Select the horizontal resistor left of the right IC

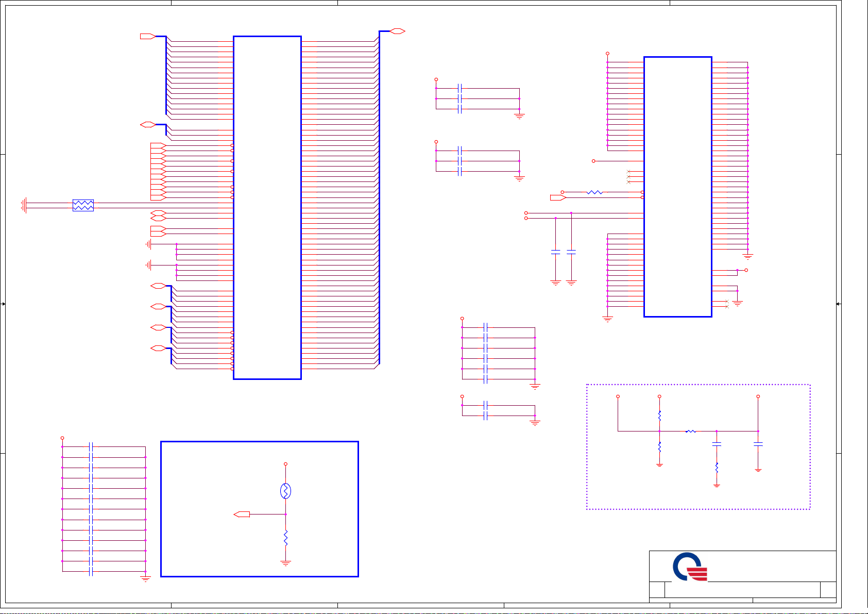click(x=594, y=192)
